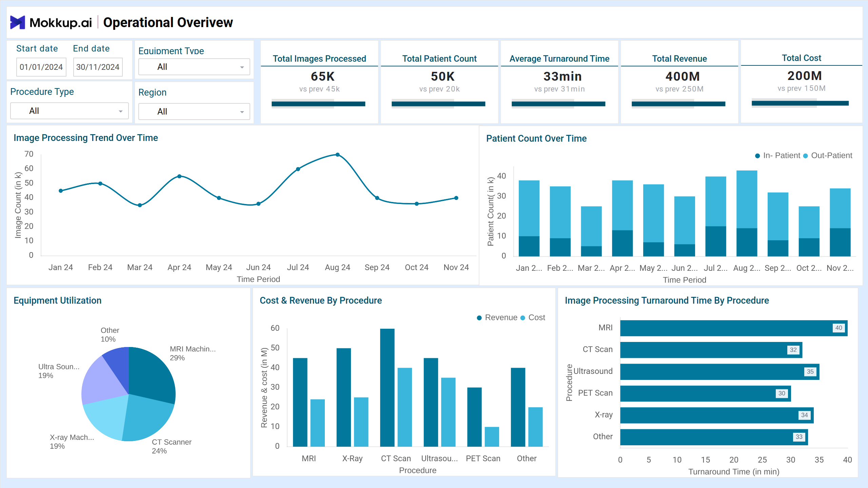The width and height of the screenshot is (868, 488).
Task: Click the Jan 24 line chart data point
Action: pos(61,191)
